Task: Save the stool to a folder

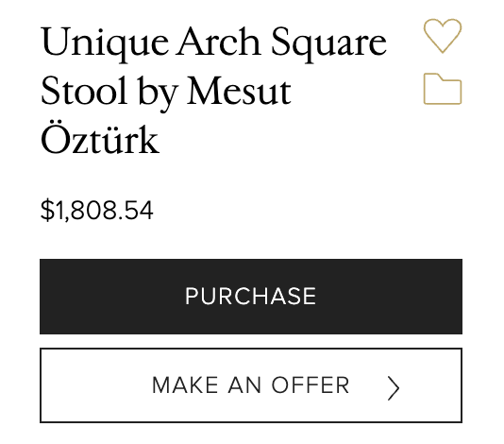Action: coord(443,89)
